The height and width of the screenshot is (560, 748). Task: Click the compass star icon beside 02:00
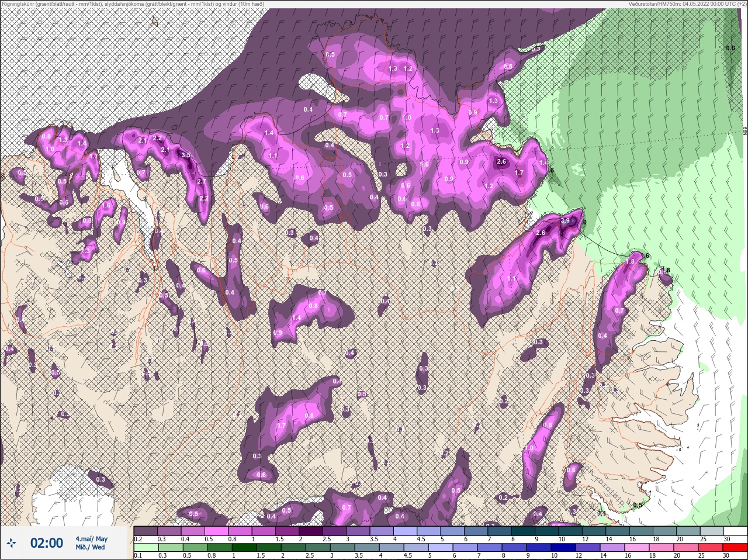(11, 543)
